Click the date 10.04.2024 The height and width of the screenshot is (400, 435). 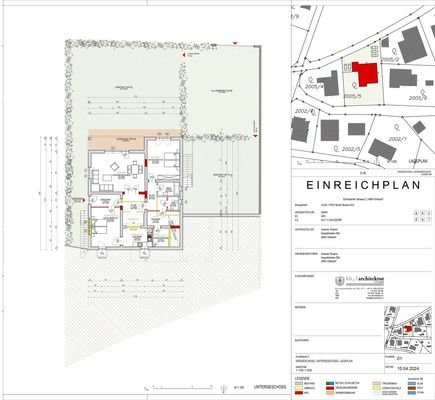pos(408,368)
